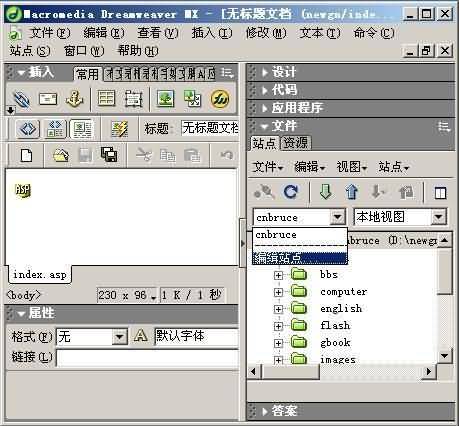Open the 格式 format dropdown
The image size is (459, 426).
click(x=120, y=337)
